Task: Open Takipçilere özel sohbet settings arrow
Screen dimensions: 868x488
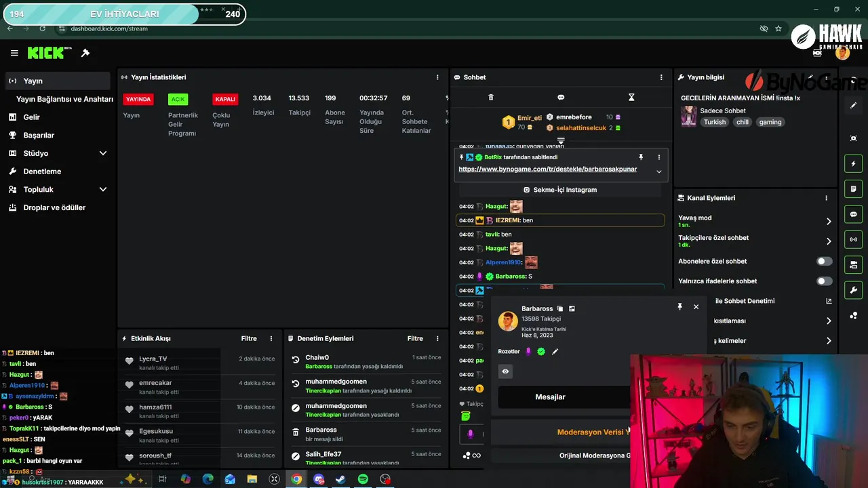Action: pos(829,241)
